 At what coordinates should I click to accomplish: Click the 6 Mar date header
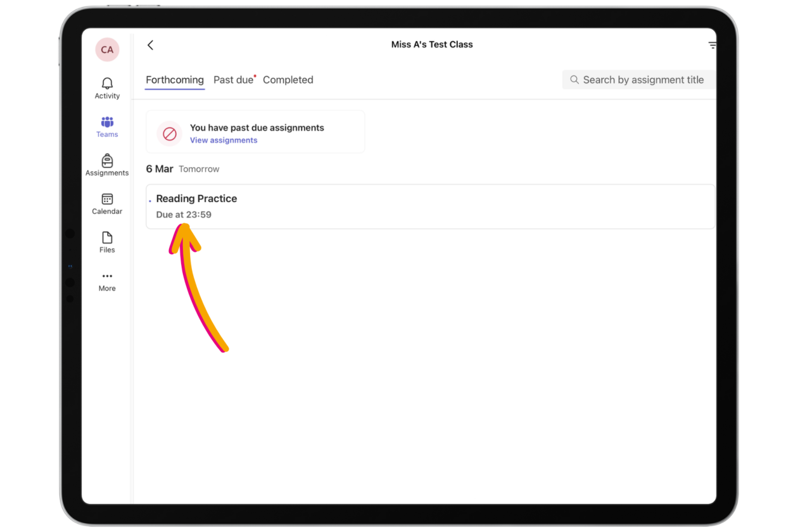160,169
